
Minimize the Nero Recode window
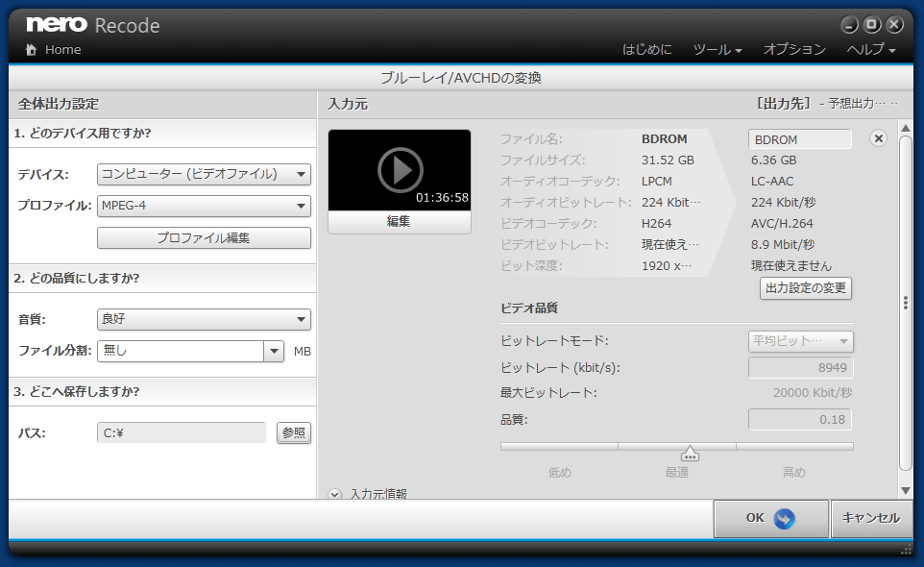click(849, 25)
